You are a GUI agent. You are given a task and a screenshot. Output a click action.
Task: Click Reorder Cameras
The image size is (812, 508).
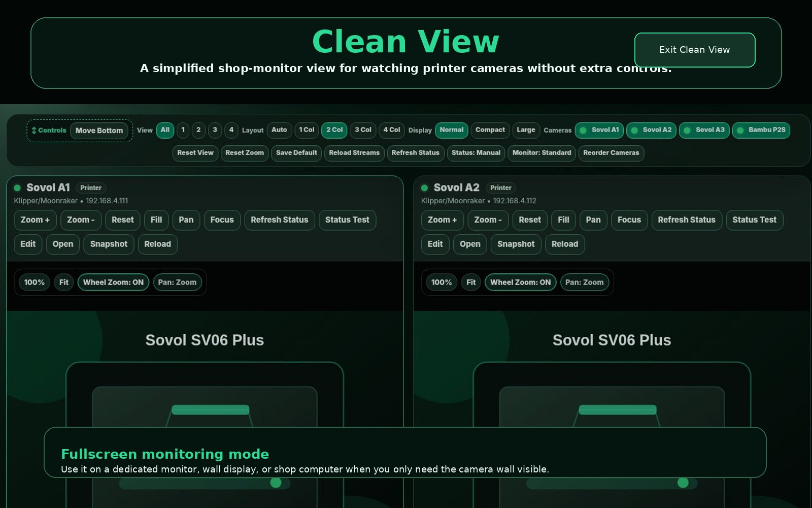click(611, 153)
